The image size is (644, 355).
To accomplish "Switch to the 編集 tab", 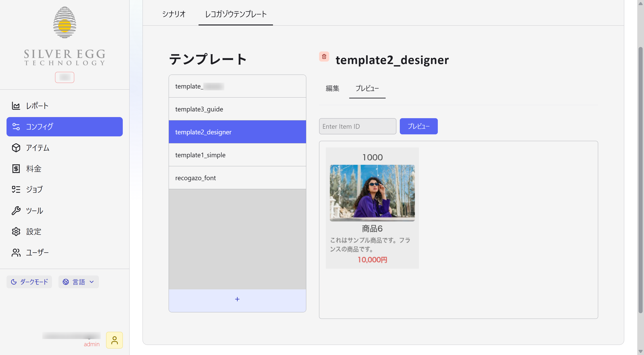I will [332, 89].
